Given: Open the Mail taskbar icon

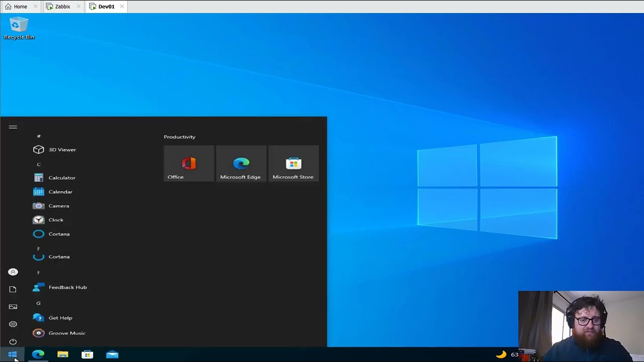Looking at the screenshot, I should (112, 354).
